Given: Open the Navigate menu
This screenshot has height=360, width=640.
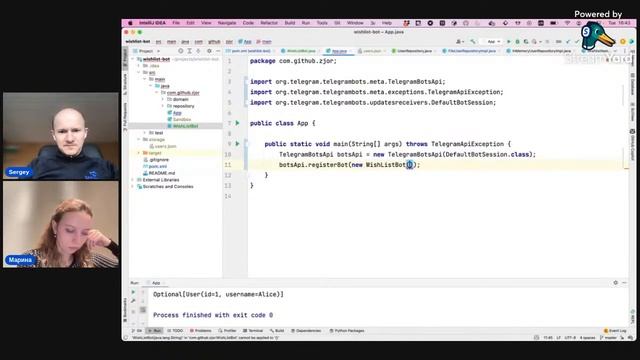Looking at the screenshot, I should 227,23.
